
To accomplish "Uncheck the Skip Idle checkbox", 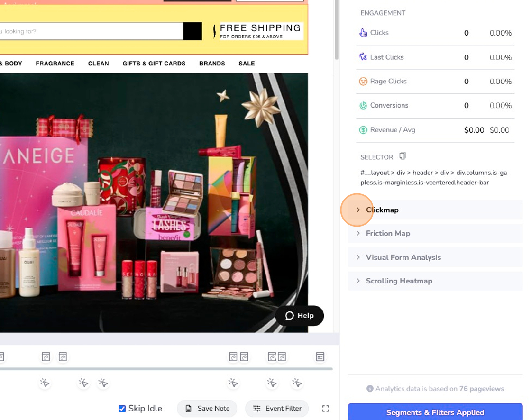I will coord(122,409).
